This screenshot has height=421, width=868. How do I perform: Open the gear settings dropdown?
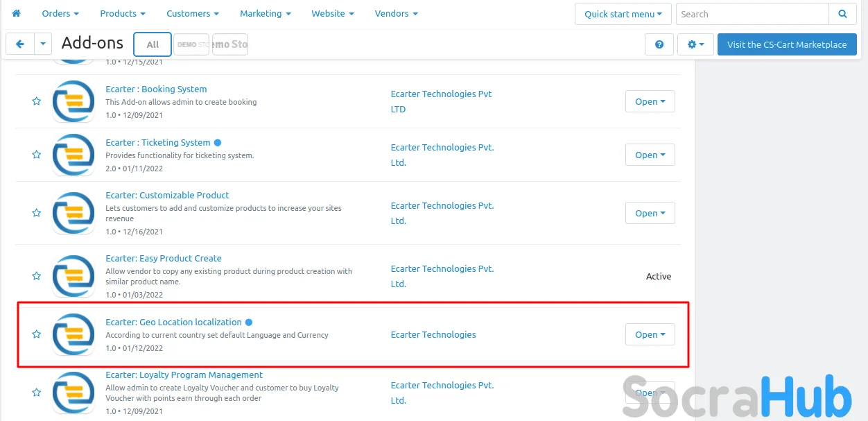(x=695, y=44)
